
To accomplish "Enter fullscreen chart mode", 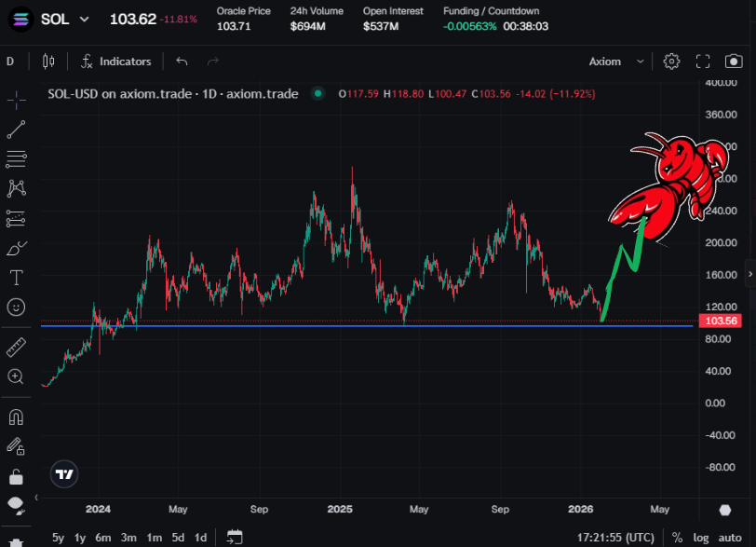I will [x=703, y=62].
